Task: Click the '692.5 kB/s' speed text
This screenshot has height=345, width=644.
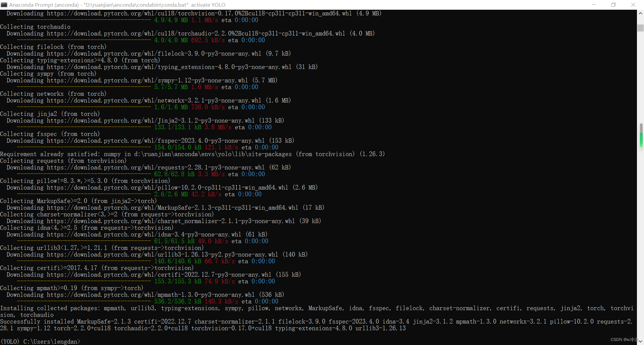Action: pyautogui.click(x=208, y=40)
